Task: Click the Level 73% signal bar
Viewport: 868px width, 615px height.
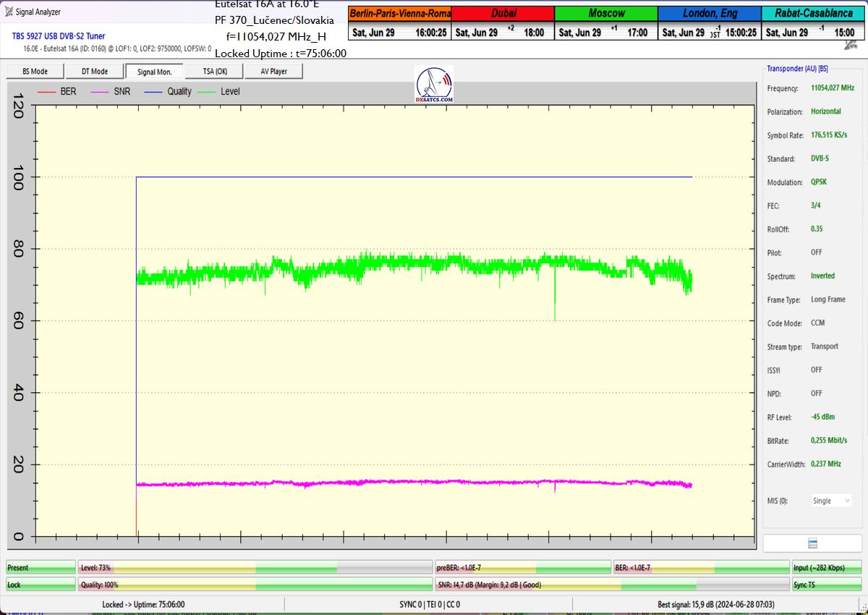Action: [x=255, y=568]
